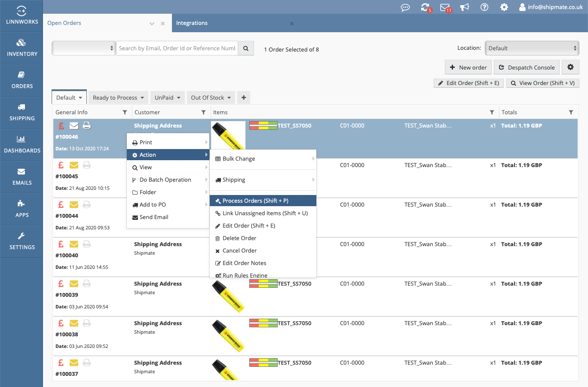Click the printer icon on order #100046

[x=87, y=126]
